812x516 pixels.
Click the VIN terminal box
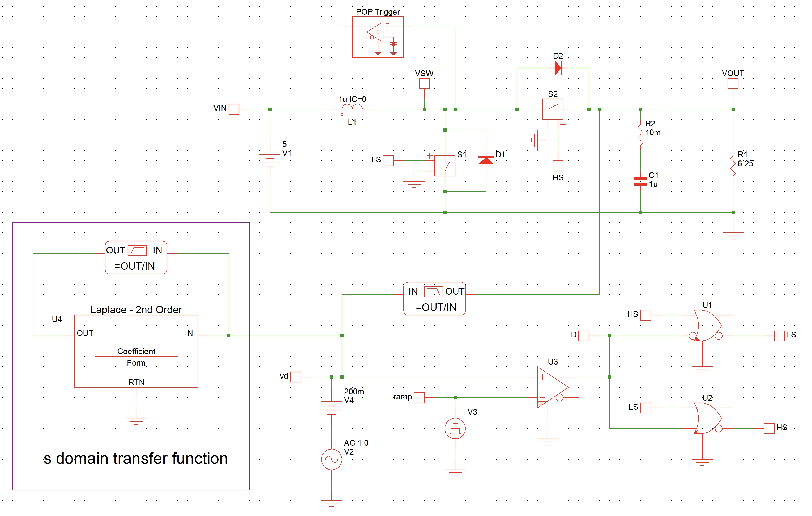[x=234, y=109]
